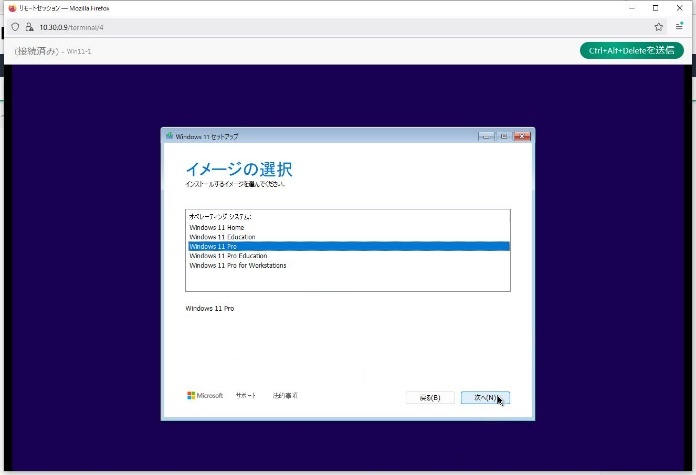
Task: Maximize the Windows 11 Setup dialog
Action: (x=504, y=136)
